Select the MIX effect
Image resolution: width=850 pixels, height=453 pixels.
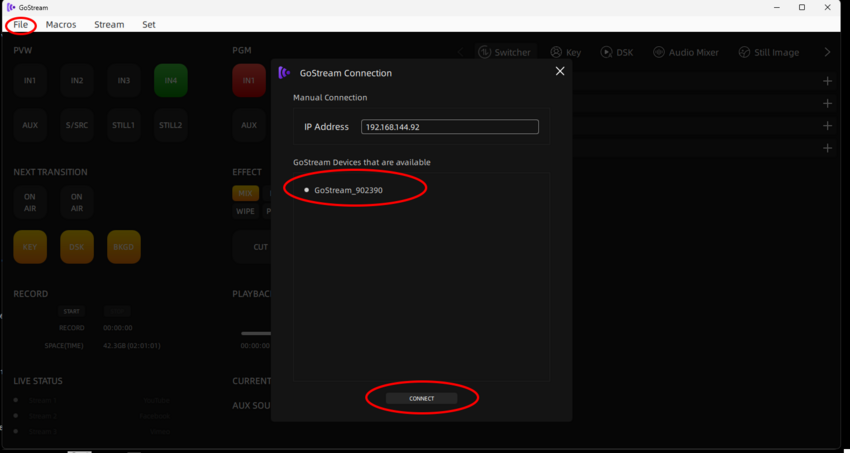[x=246, y=193]
